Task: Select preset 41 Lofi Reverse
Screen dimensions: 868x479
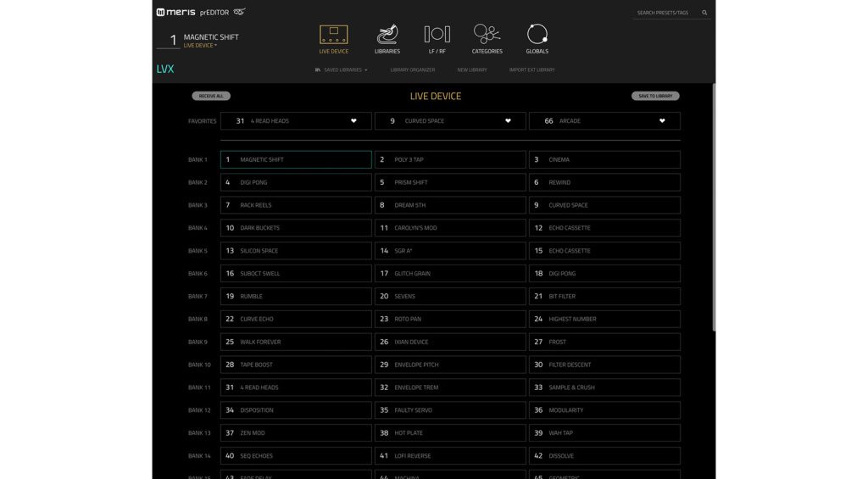Action: click(450, 456)
